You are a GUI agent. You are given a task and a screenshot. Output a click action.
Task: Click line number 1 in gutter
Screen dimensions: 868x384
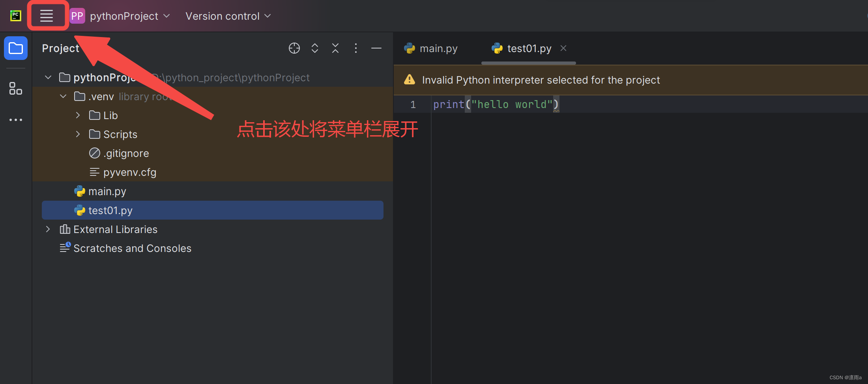coord(413,104)
